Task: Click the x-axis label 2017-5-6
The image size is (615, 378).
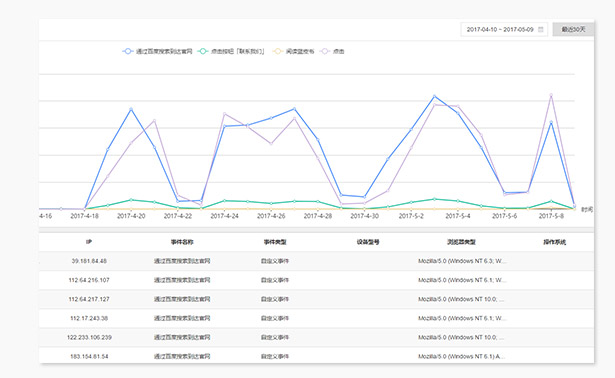Action: [504, 216]
